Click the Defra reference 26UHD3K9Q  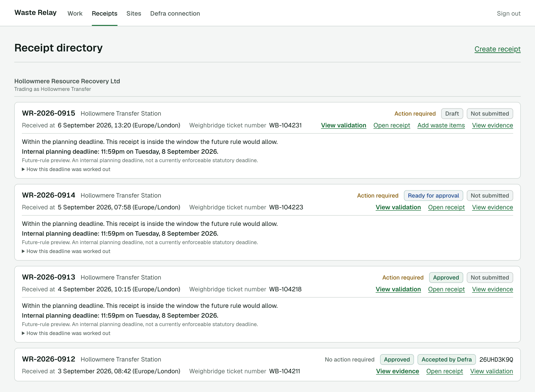pyautogui.click(x=496, y=359)
